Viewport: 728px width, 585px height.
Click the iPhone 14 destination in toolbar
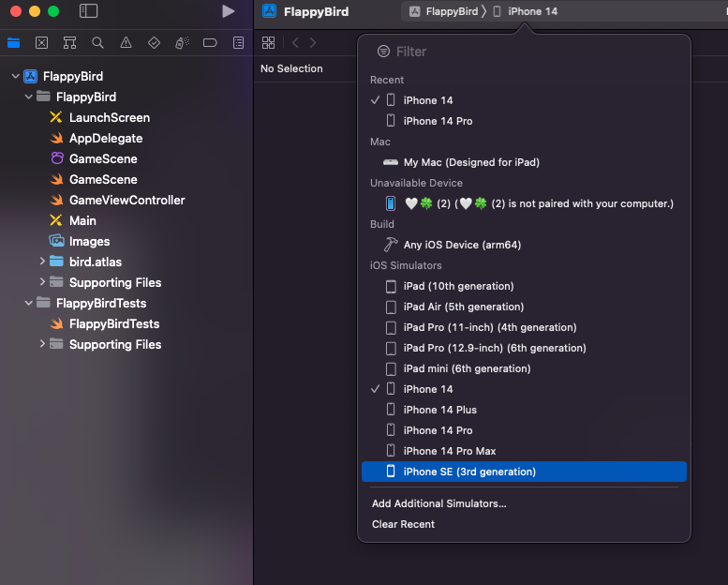pos(525,11)
